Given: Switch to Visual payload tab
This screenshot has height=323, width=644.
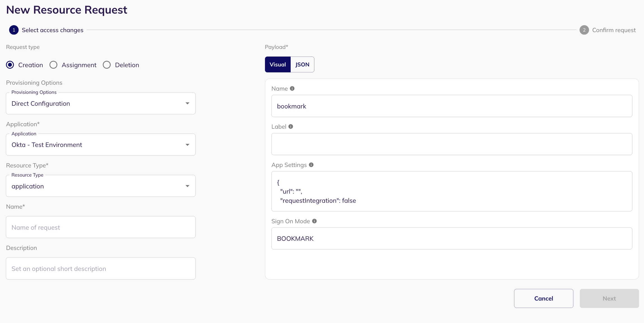Looking at the screenshot, I should pos(278,65).
